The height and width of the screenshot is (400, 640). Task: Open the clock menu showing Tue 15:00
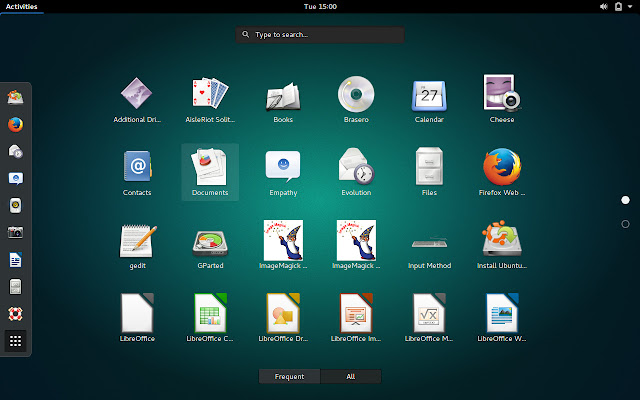point(320,7)
